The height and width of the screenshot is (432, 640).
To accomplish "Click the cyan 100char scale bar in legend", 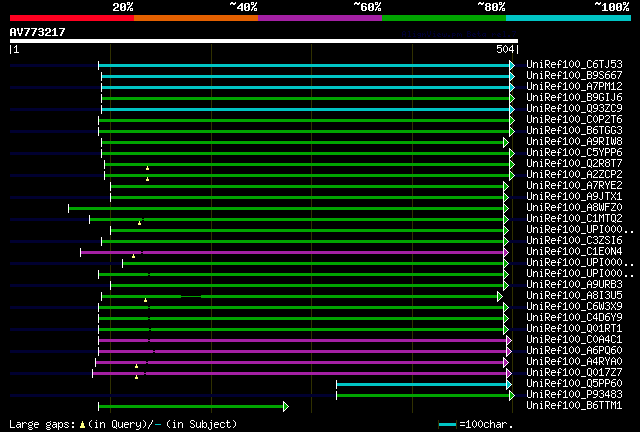I will (447, 425).
